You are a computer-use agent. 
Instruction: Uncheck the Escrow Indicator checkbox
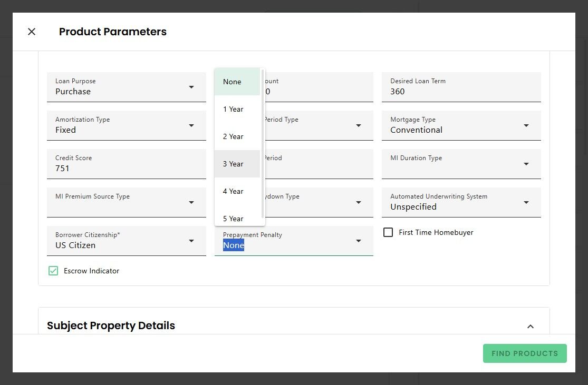tap(53, 271)
